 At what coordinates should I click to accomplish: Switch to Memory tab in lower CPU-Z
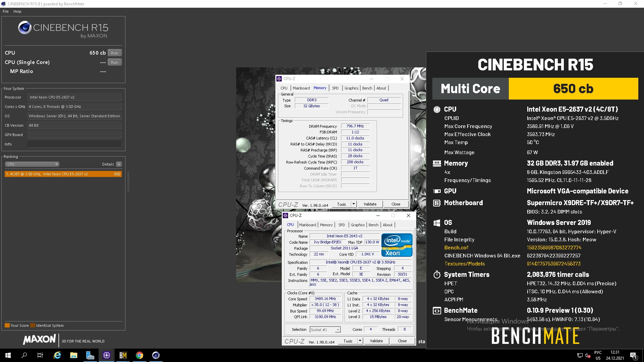coord(326,225)
